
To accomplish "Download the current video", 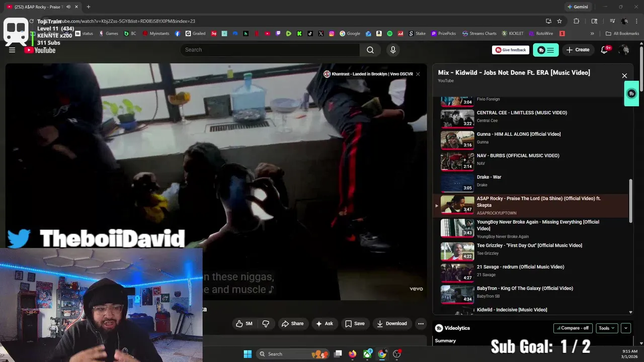I will tap(392, 324).
